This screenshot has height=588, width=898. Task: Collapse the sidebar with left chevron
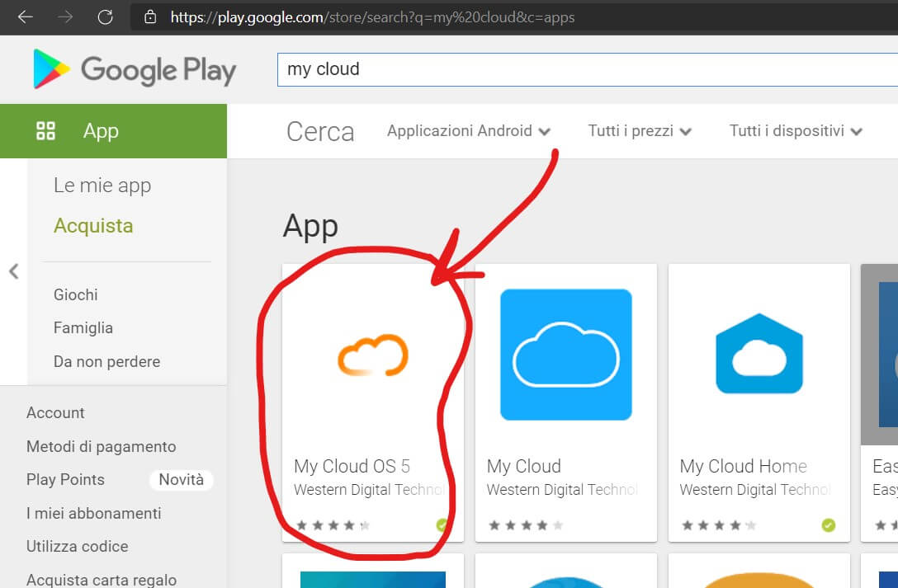(13, 271)
